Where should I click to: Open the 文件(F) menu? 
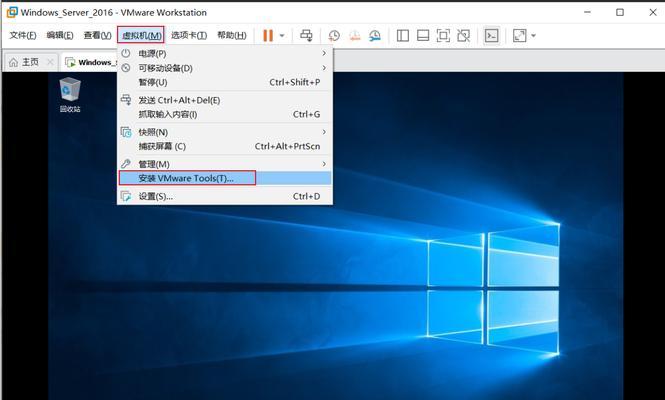click(x=23, y=35)
